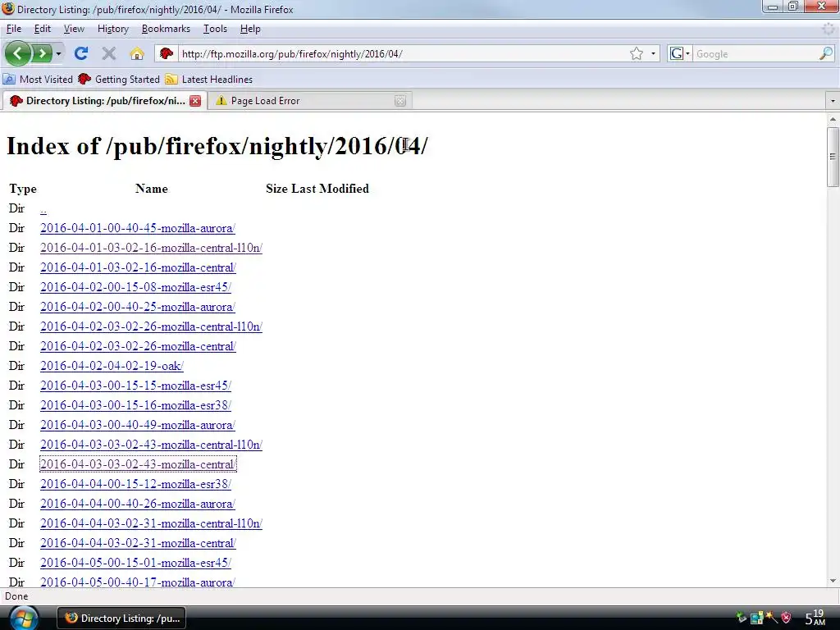Image resolution: width=840 pixels, height=630 pixels.
Task: Click the Last Modified column header
Action: pos(330,189)
